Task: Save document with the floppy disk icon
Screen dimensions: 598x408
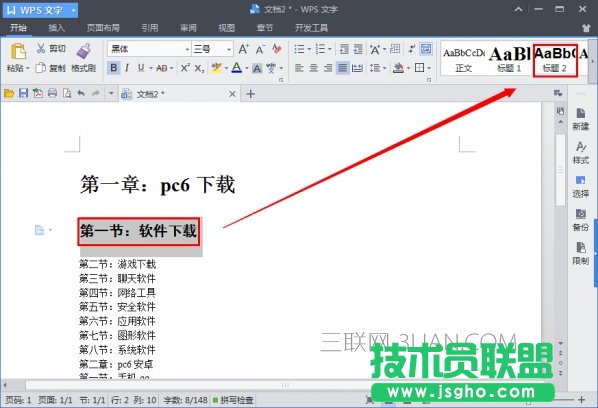Action: click(24, 93)
